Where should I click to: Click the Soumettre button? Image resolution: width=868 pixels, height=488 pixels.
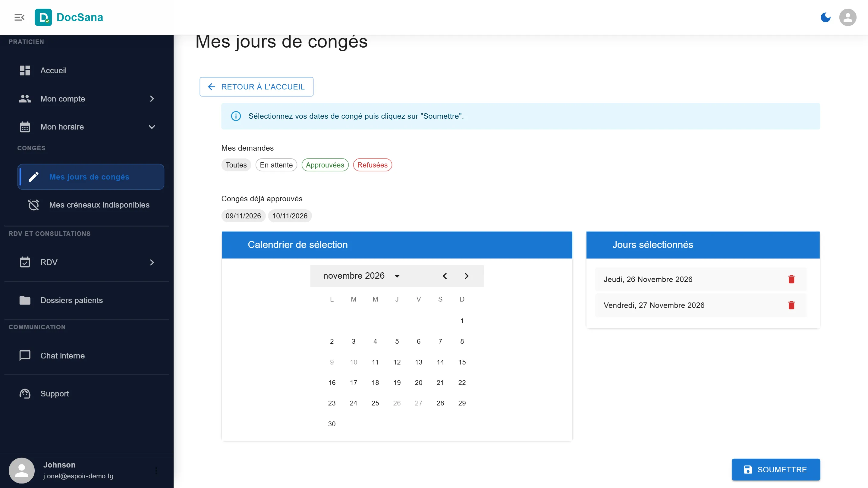pyautogui.click(x=776, y=470)
